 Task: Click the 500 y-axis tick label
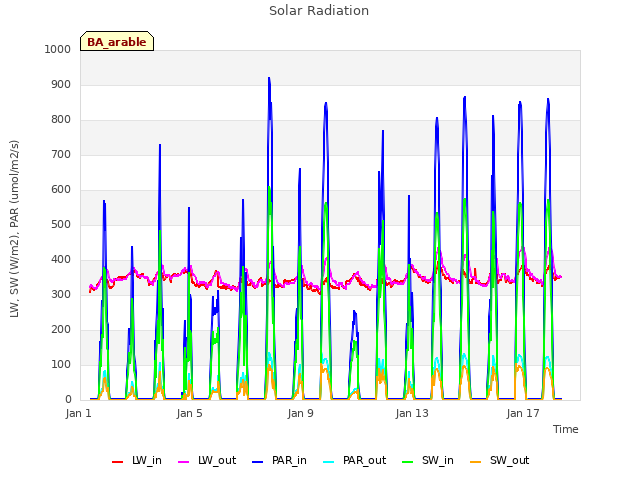pyautogui.click(x=61, y=224)
